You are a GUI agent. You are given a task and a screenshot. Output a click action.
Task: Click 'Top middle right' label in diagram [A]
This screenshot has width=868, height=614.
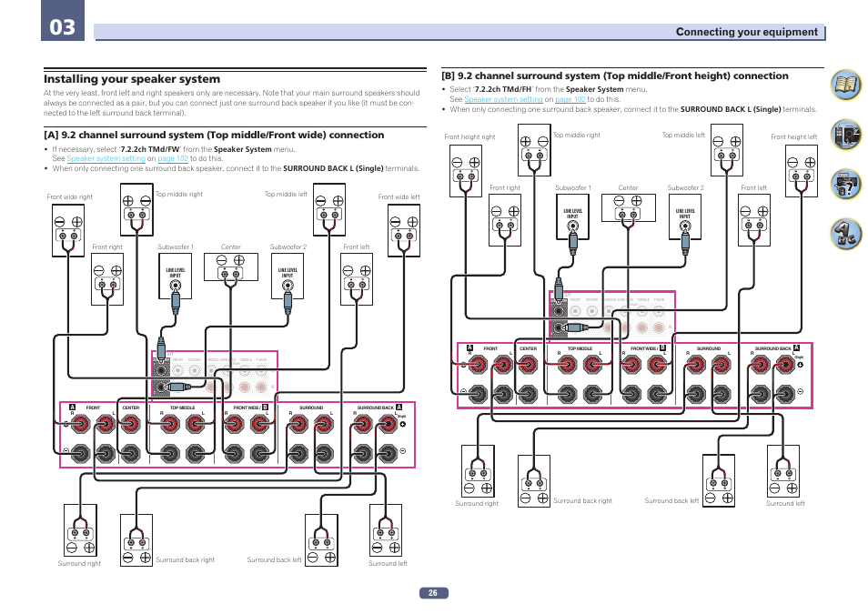coord(179,195)
